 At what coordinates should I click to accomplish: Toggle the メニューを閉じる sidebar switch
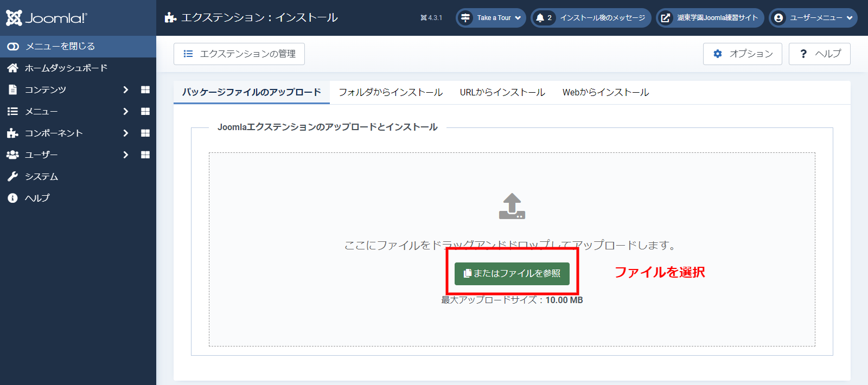13,47
